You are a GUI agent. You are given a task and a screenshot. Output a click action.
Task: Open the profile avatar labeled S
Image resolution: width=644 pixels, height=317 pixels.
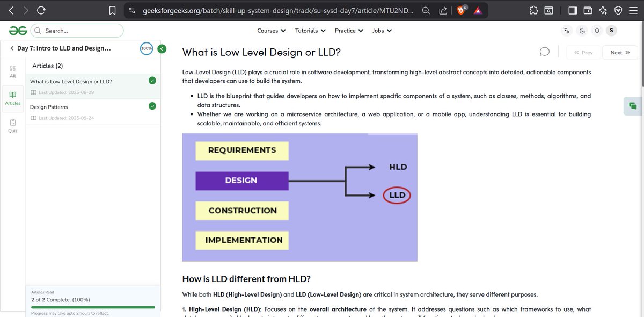611,31
